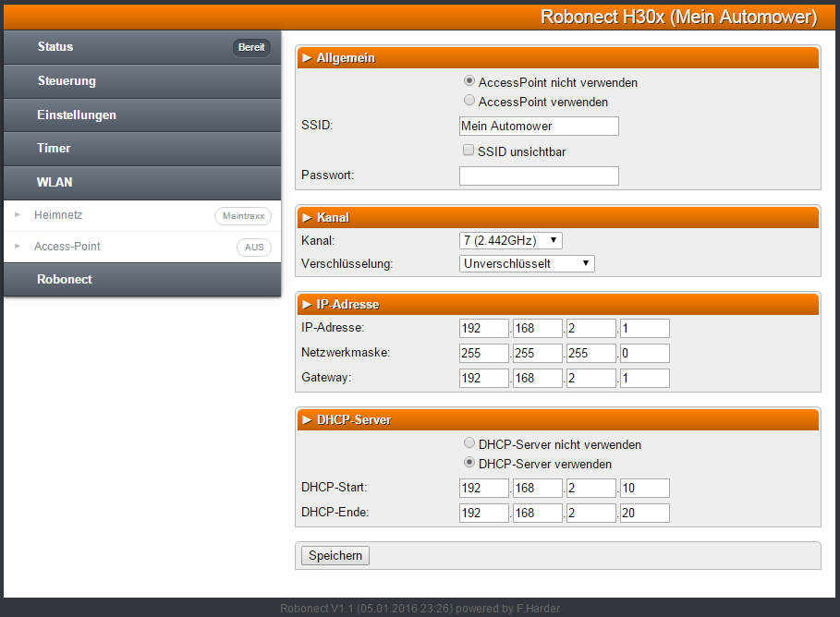The height and width of the screenshot is (617, 840).
Task: Click the arrow icon beside Heimnetz
Action: coord(18,215)
